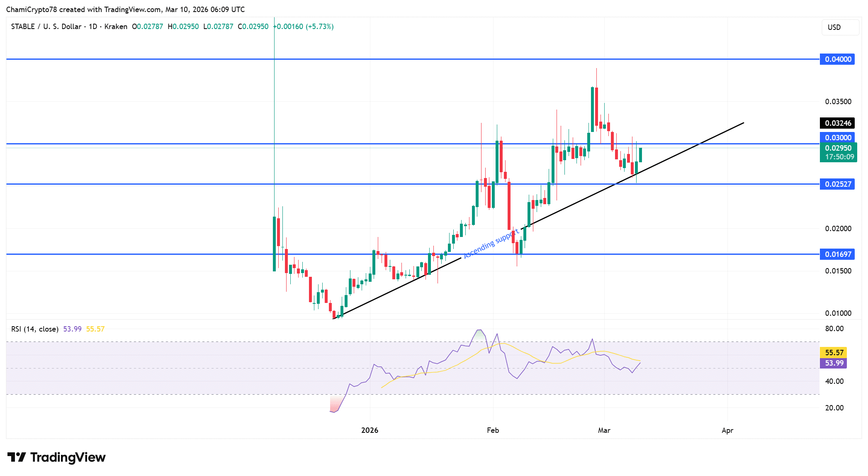Viewport: 868px width, 476px height.
Task: Select the RSI (14, close) indicator label
Action: (x=35, y=328)
